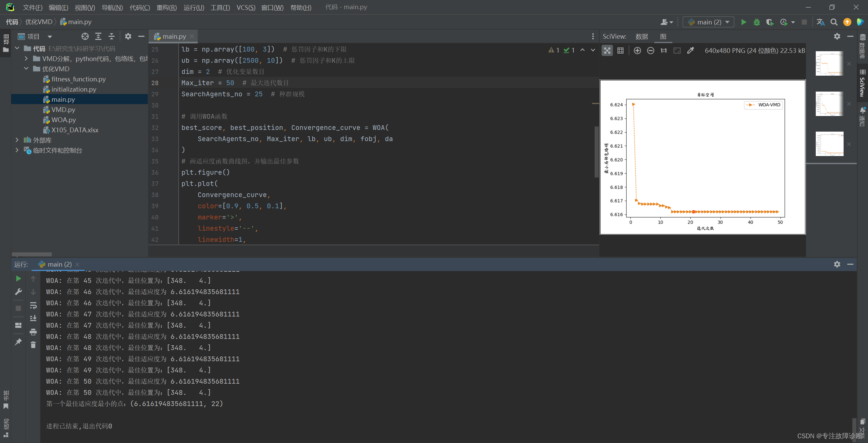Open SciView settings gear

(837, 36)
